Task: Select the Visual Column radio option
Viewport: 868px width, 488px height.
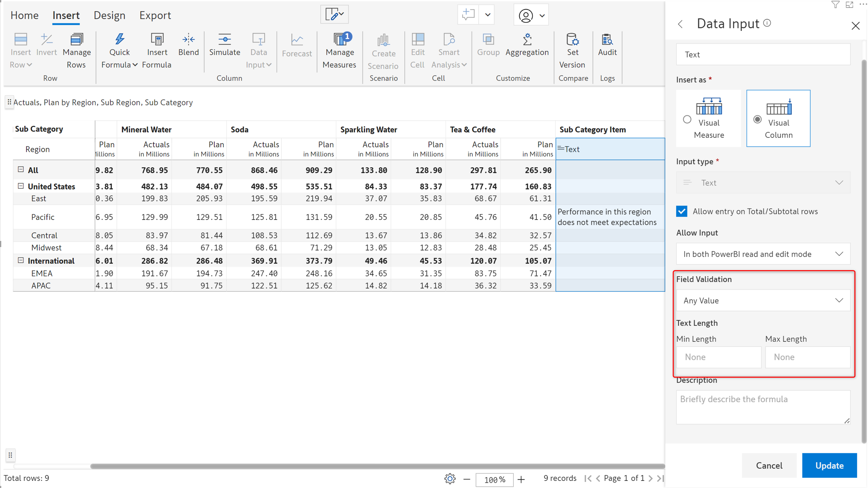Action: click(757, 119)
